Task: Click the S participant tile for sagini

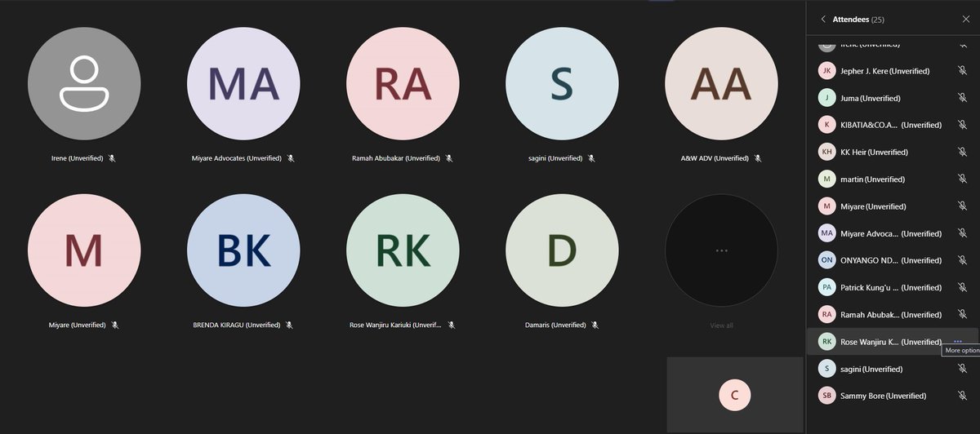Action: tap(562, 83)
